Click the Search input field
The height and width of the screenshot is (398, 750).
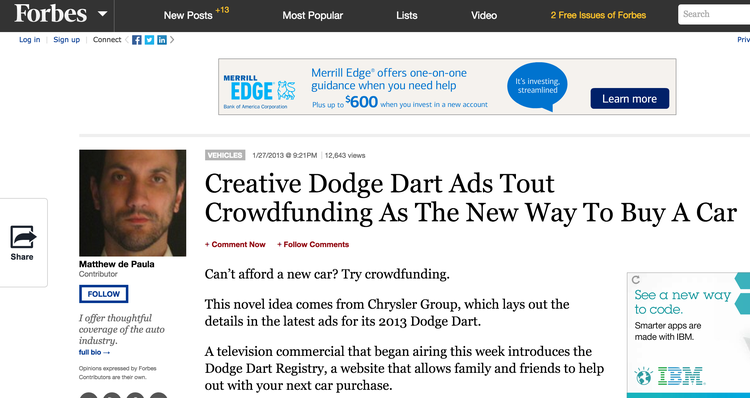[x=714, y=14]
